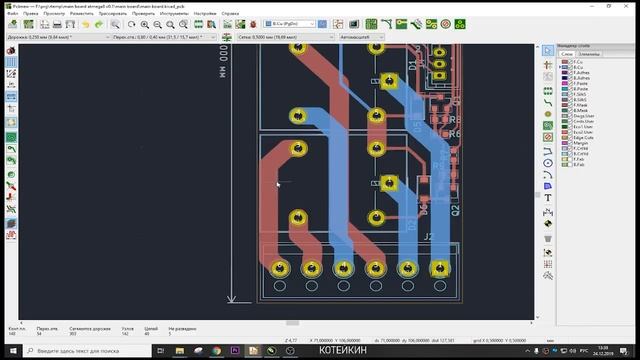Screen dimensions: 640x360
Task: Select the add filled zone tool
Action: (548, 126)
